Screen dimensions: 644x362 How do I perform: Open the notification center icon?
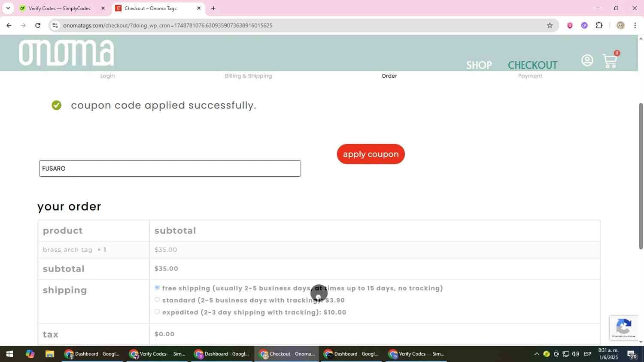click(632, 354)
